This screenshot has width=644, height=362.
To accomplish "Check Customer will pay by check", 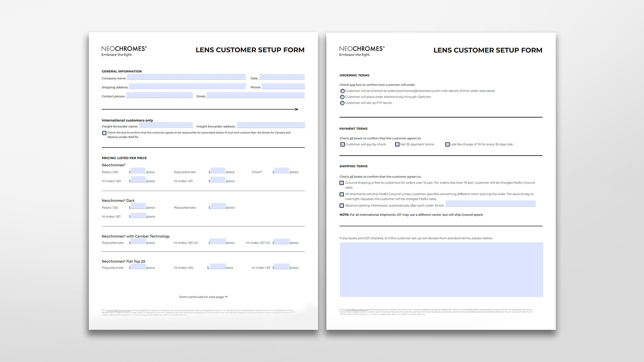I will (x=342, y=144).
